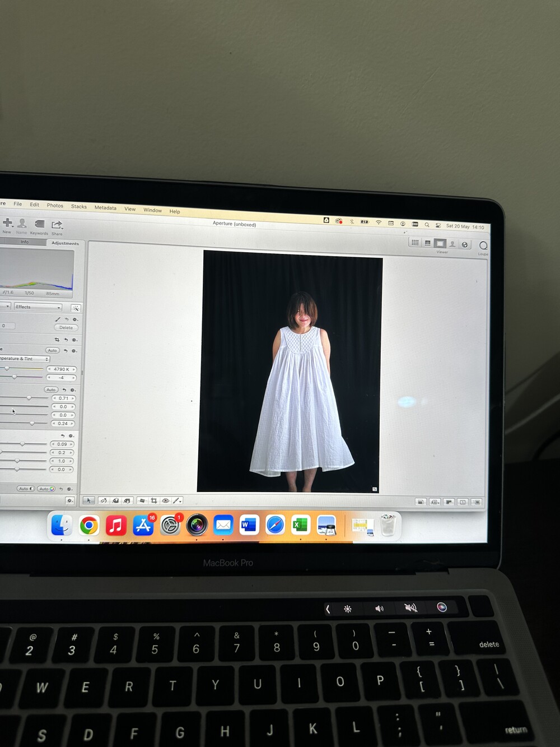This screenshot has height=747, width=560.
Task: Adjust the temperature slider handle
Action: click(7, 368)
